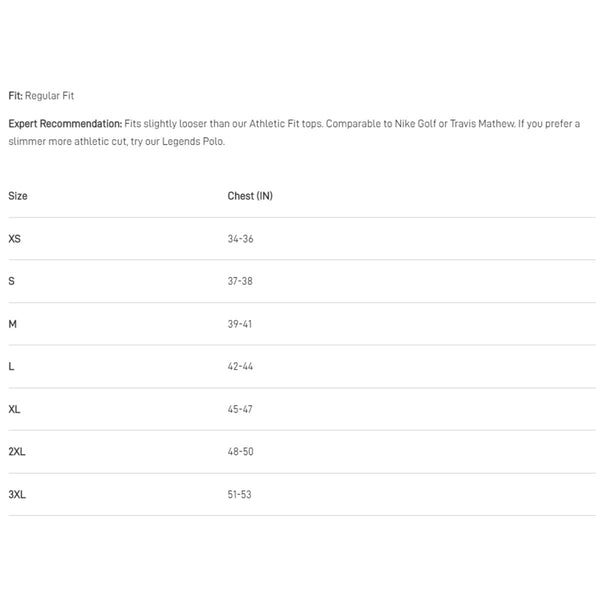Select the XS size row label
Image resolution: width=600 pixels, height=600 pixels.
pos(14,239)
